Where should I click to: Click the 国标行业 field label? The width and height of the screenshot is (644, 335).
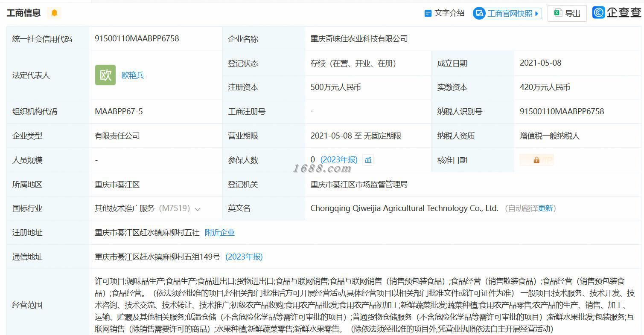point(27,209)
